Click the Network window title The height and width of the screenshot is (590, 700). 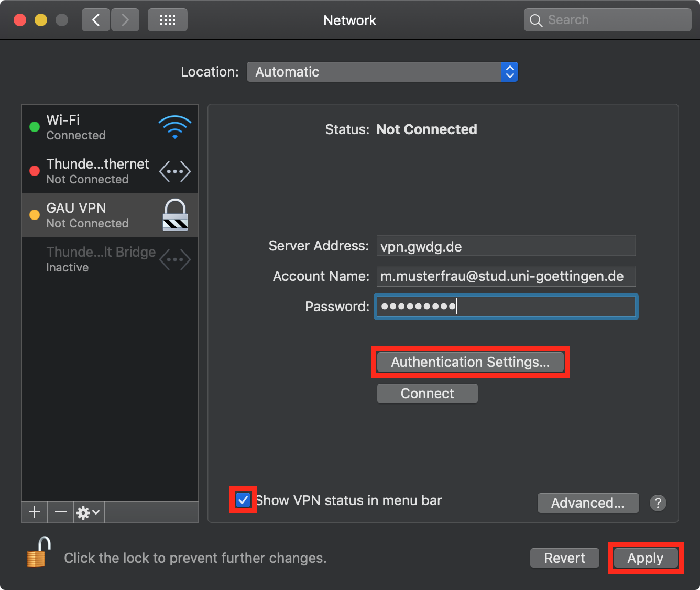(x=350, y=20)
